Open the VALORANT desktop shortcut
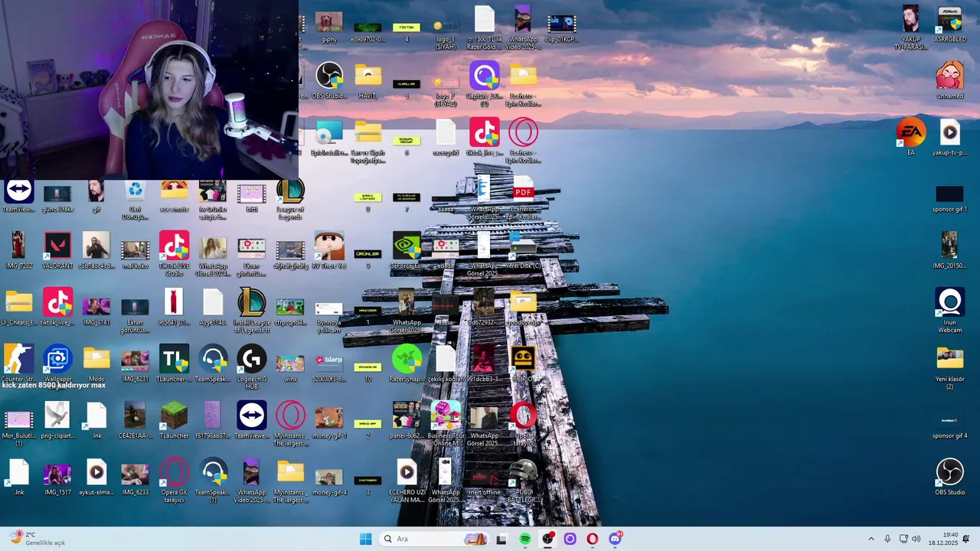 coord(57,251)
